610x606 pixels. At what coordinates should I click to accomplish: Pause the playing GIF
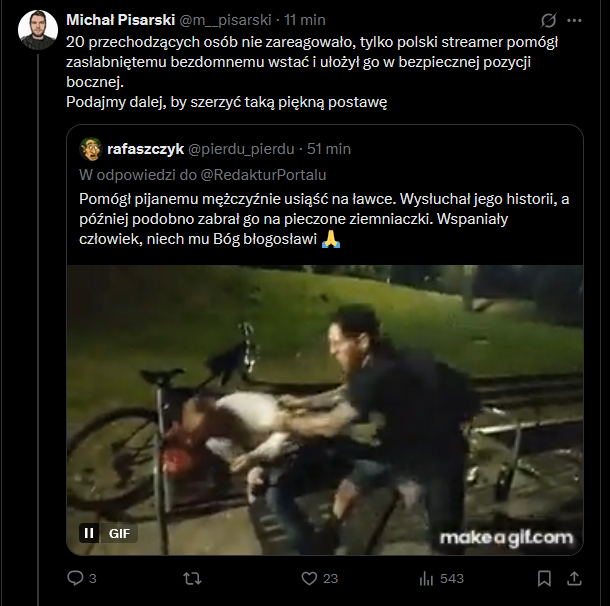(88, 533)
